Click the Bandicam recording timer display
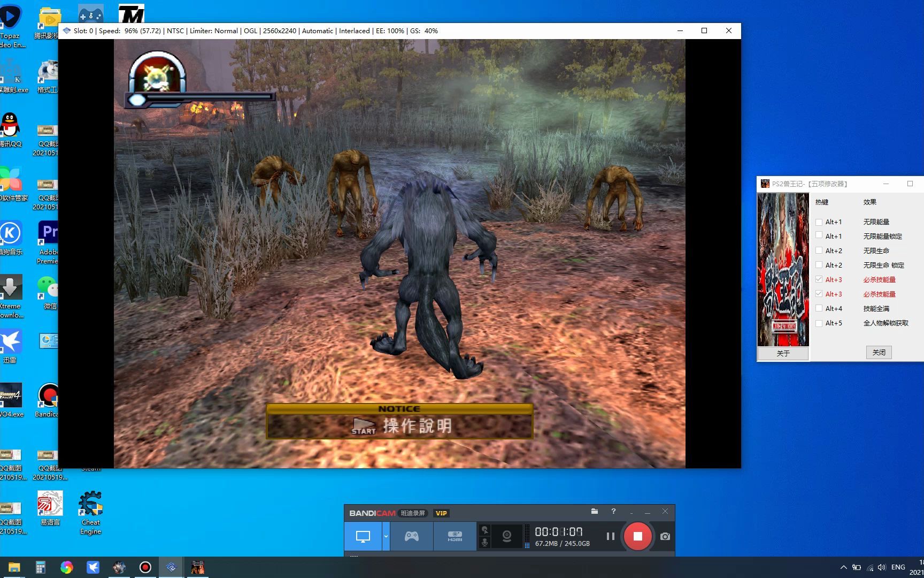This screenshot has height=578, width=924. tap(559, 531)
